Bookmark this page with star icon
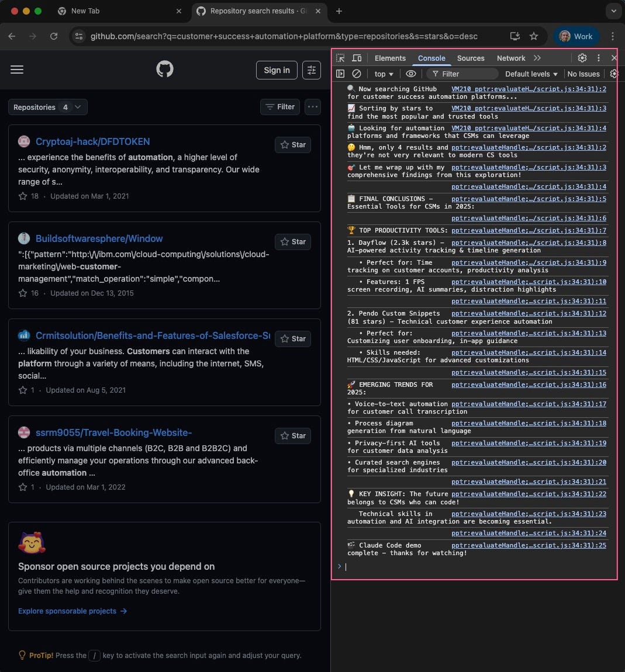This screenshot has height=672, width=625. click(534, 36)
